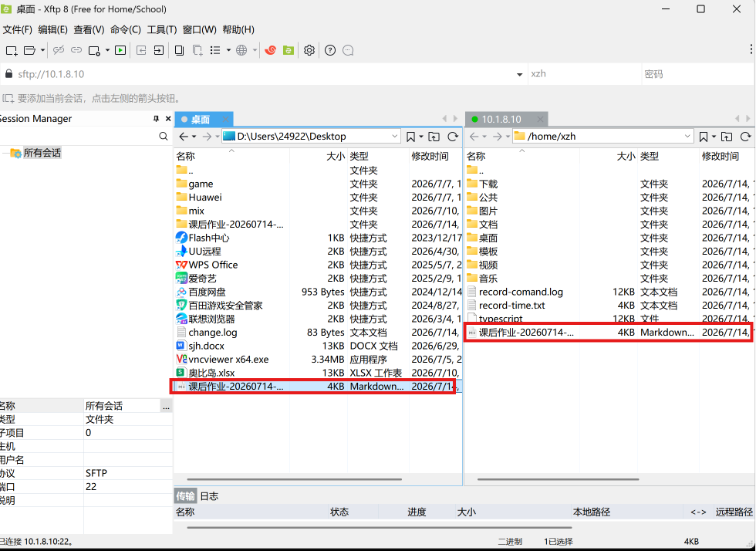This screenshot has width=756, height=551.
Task: Switch to the 传输 transfer tab
Action: click(x=185, y=496)
